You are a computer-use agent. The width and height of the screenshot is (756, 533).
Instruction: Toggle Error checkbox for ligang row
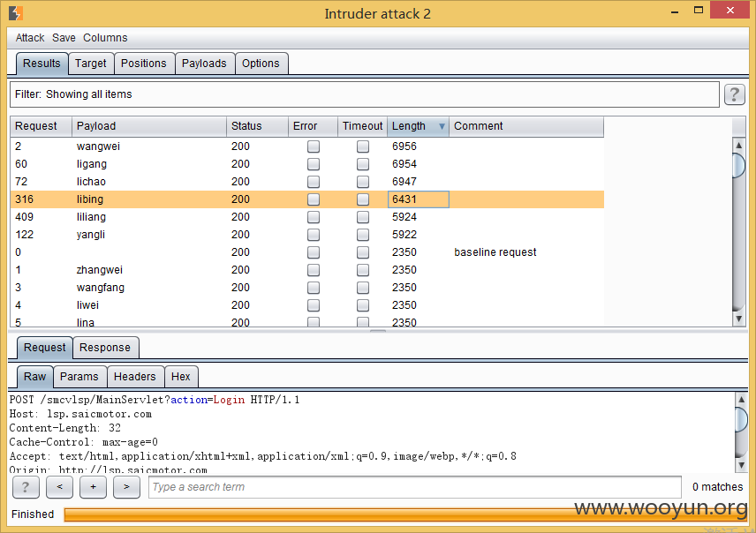[x=314, y=164]
